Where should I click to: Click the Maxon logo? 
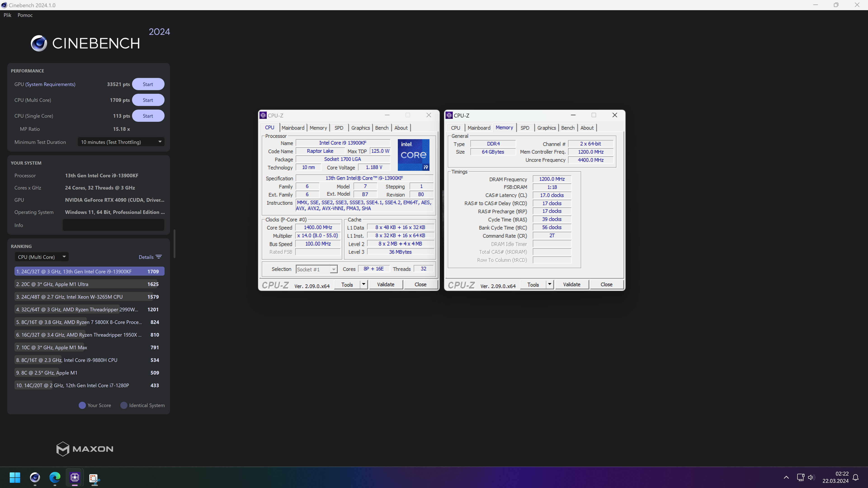pyautogui.click(x=85, y=449)
